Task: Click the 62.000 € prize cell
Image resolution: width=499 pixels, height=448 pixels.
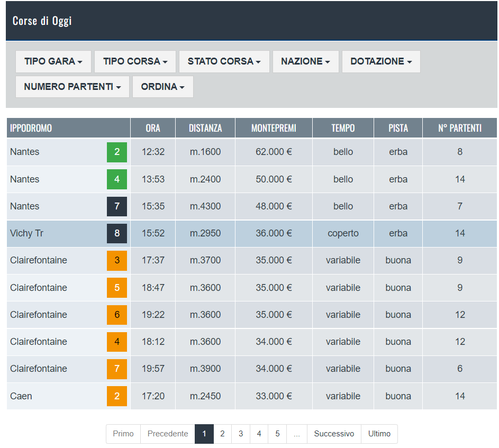Action: tap(274, 152)
